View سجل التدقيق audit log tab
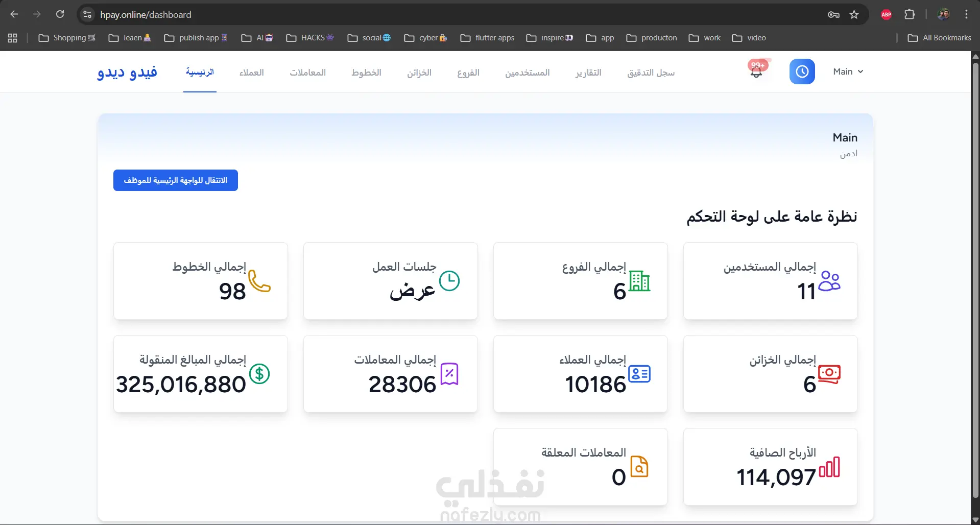980x525 pixels. pos(651,73)
